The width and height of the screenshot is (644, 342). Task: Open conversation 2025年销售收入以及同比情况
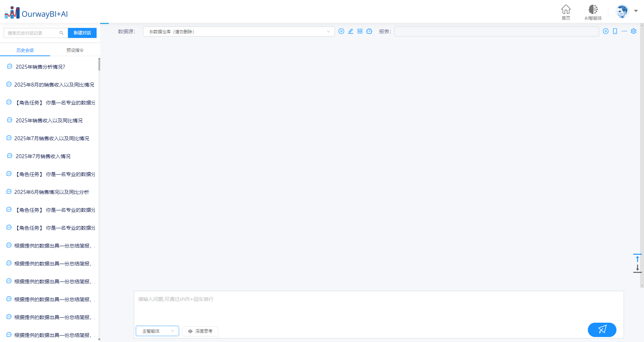point(49,121)
